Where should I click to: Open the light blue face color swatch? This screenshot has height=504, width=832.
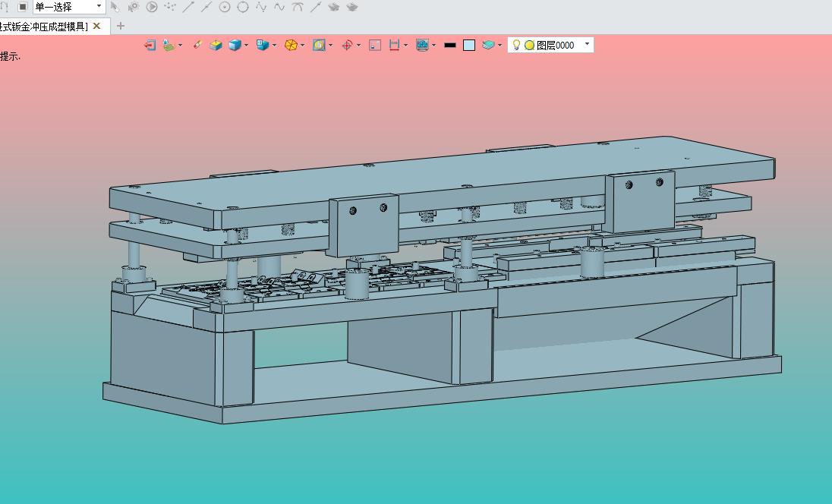tap(469, 45)
